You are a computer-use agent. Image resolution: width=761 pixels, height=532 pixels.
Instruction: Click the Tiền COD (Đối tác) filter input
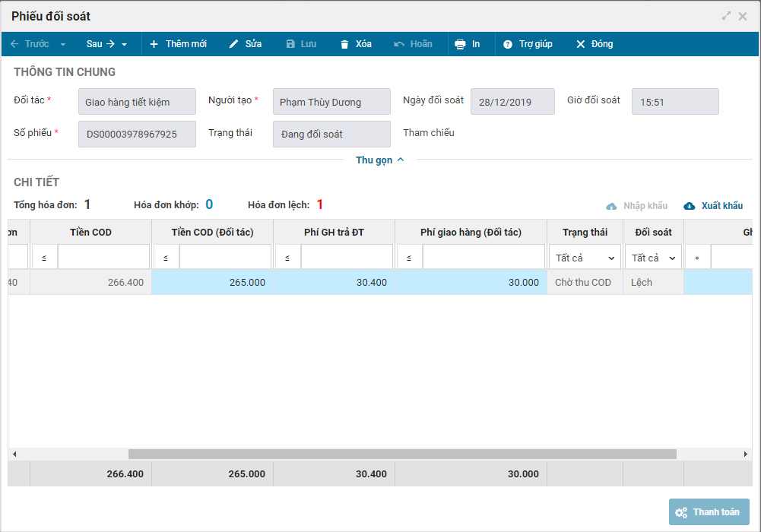225,257
